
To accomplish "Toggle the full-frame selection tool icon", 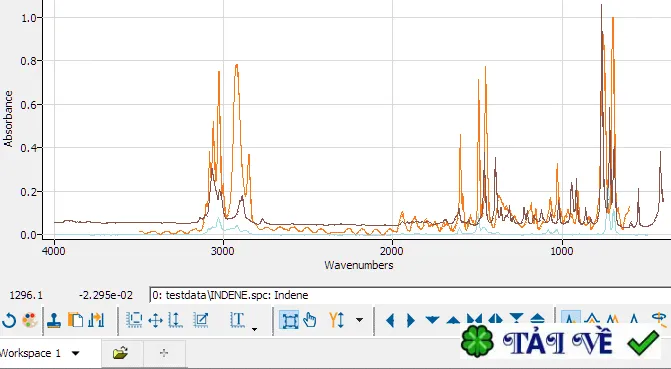I will 289,320.
